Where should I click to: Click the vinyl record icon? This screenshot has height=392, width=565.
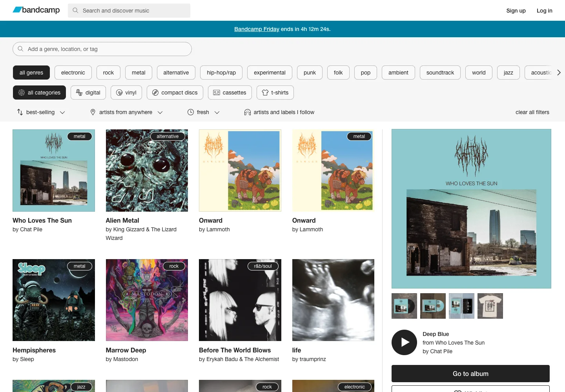click(x=119, y=93)
